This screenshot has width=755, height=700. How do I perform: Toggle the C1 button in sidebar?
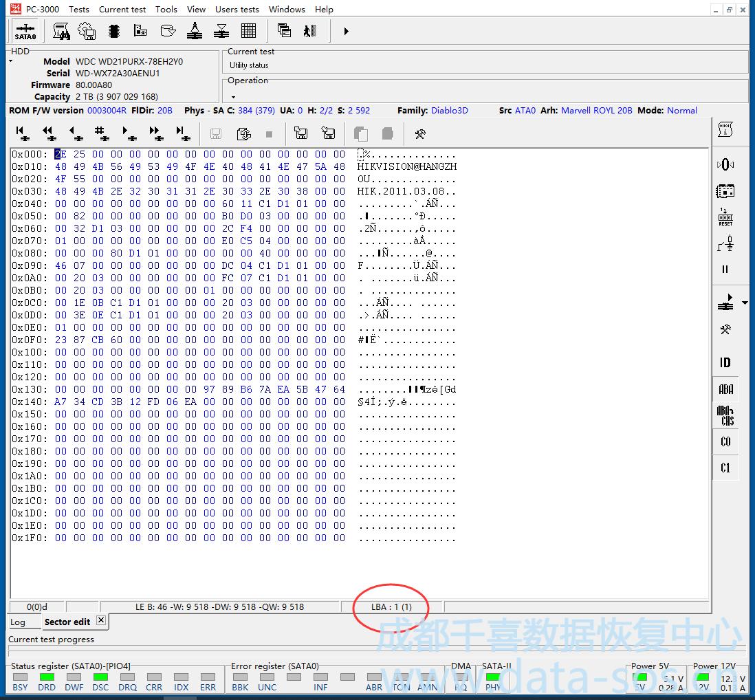tap(725, 468)
